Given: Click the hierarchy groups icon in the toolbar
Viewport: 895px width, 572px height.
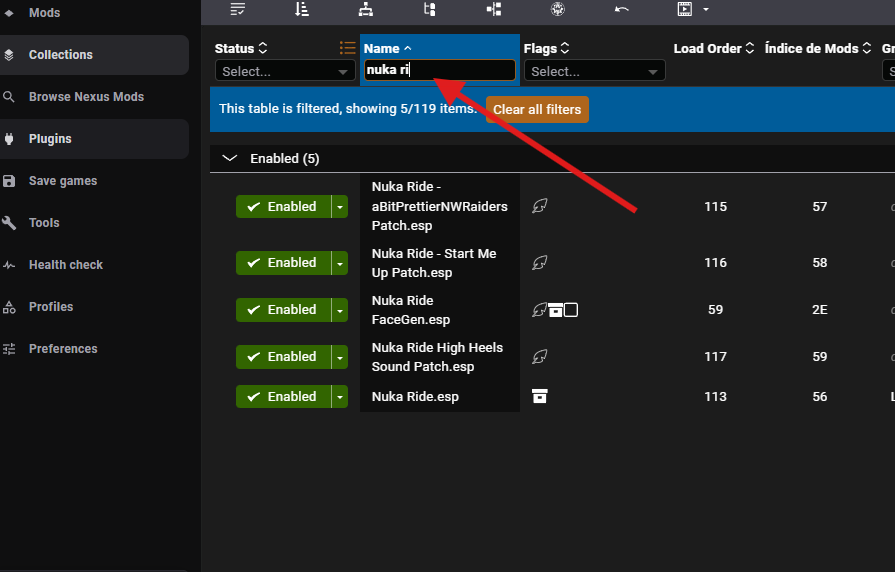Looking at the screenshot, I should coord(366,9).
